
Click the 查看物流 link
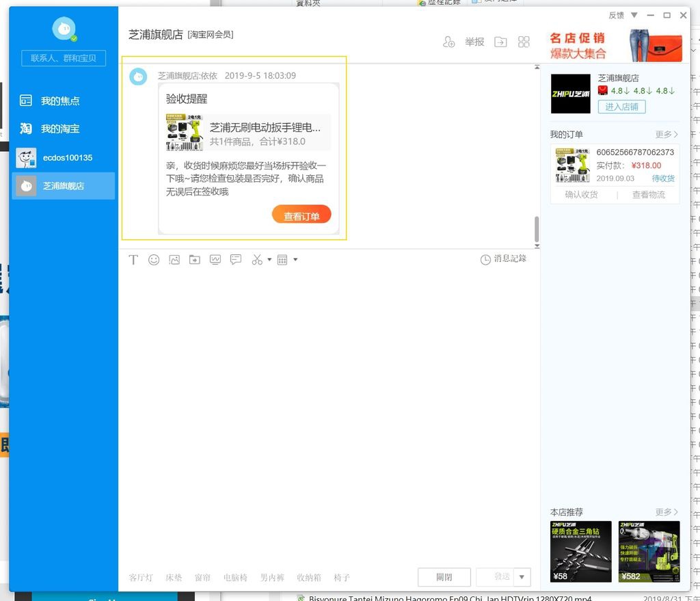(649, 195)
